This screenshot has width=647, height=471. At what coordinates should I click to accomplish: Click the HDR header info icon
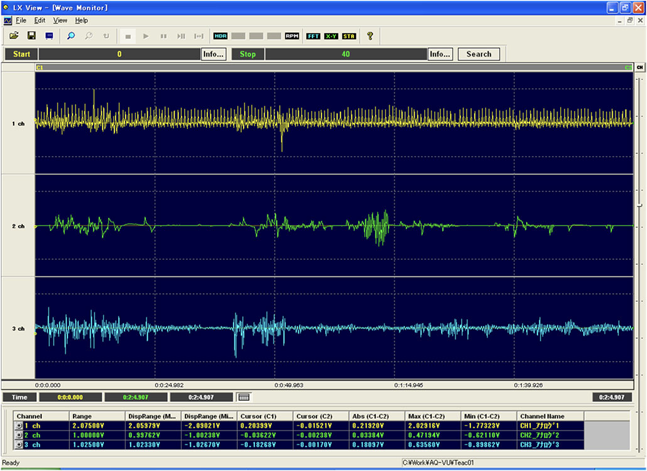coord(220,36)
